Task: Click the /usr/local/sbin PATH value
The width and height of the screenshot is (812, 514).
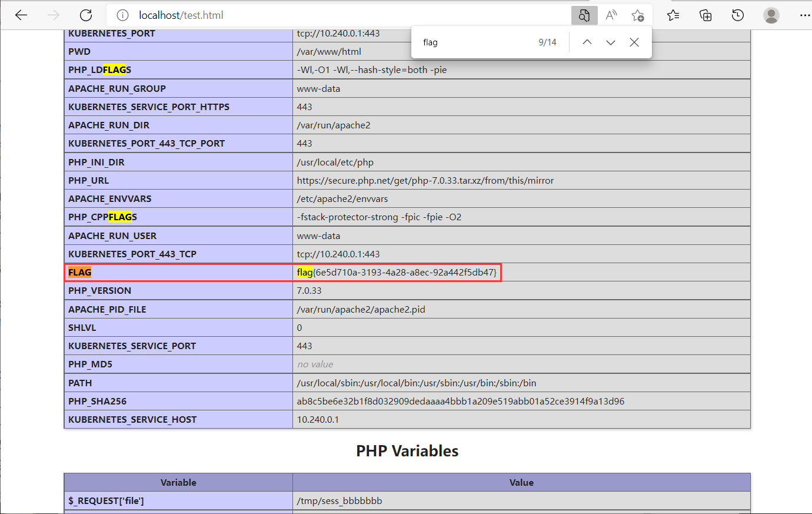Action: click(x=417, y=383)
